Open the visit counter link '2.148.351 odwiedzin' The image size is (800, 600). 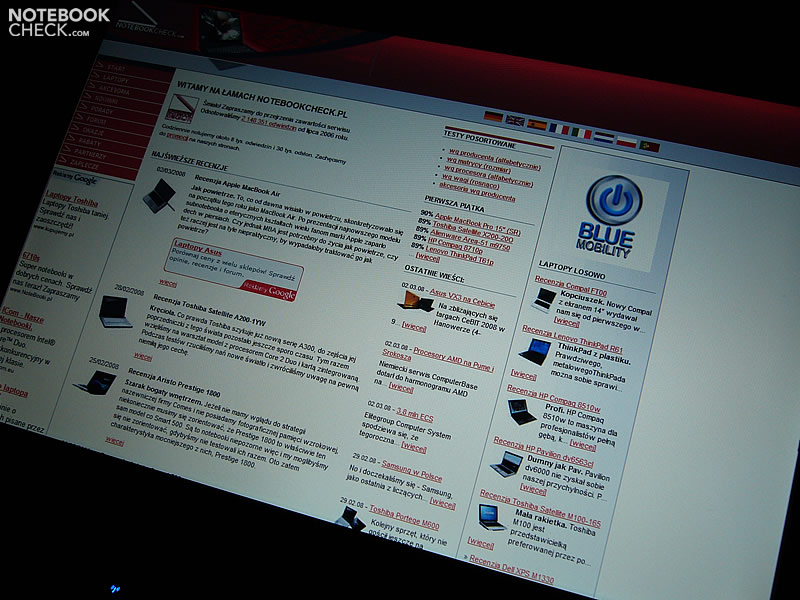click(x=269, y=123)
